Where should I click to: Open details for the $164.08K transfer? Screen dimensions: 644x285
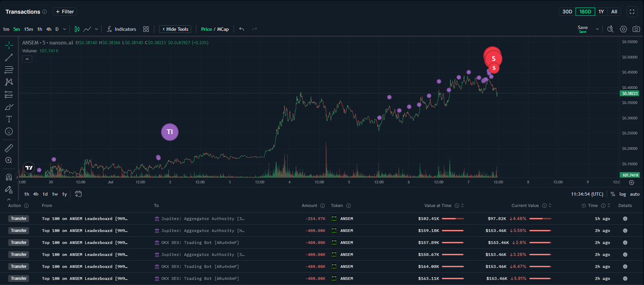coord(625,266)
